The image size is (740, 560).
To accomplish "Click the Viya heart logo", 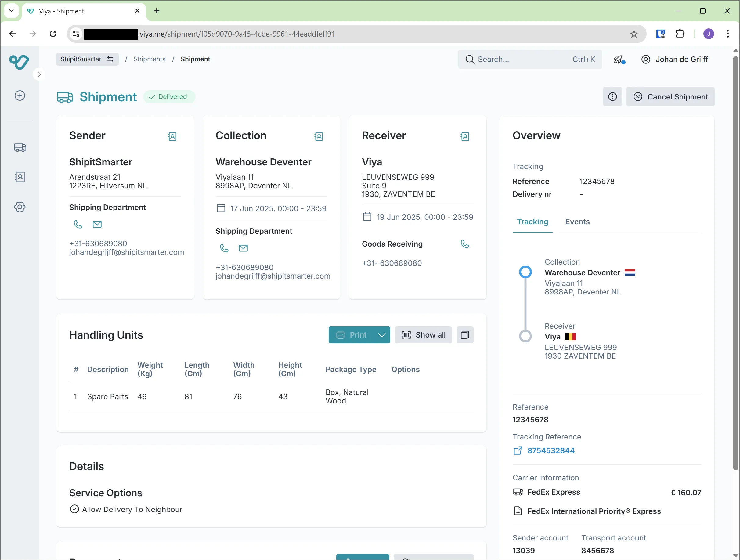I will [20, 62].
